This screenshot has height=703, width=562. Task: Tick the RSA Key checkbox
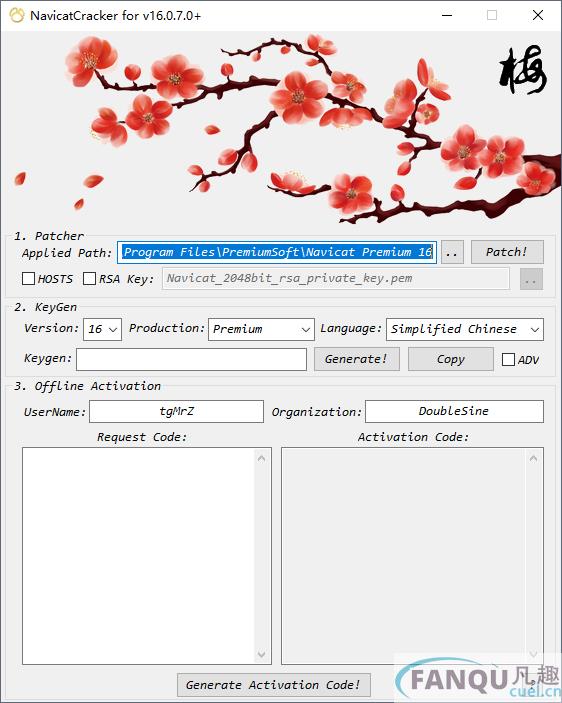(x=90, y=278)
